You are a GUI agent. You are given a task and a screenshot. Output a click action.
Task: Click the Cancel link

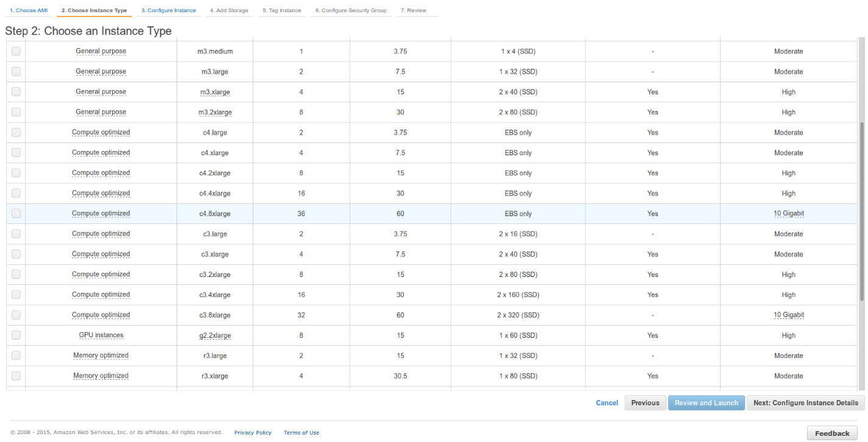(x=607, y=403)
